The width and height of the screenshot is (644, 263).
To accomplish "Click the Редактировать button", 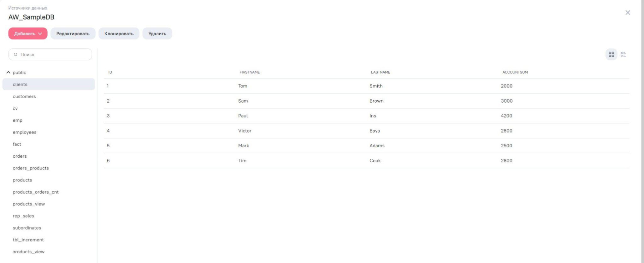I will [x=73, y=34].
